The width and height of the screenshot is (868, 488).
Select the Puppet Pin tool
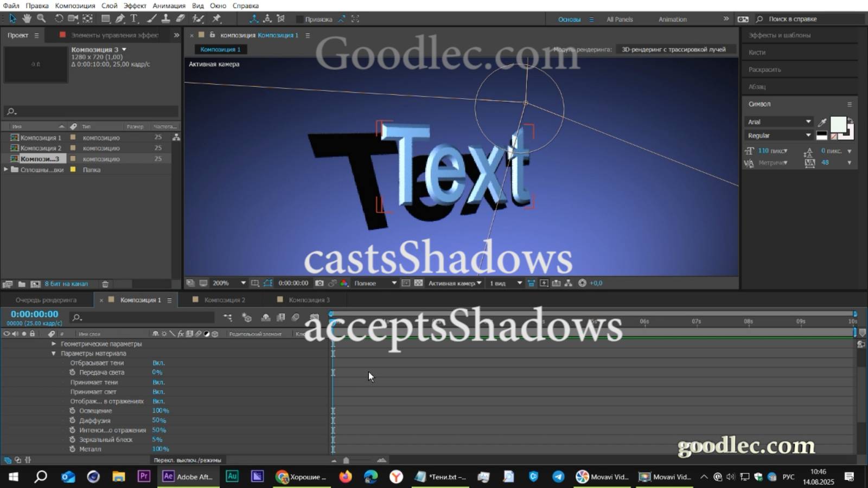point(217,18)
